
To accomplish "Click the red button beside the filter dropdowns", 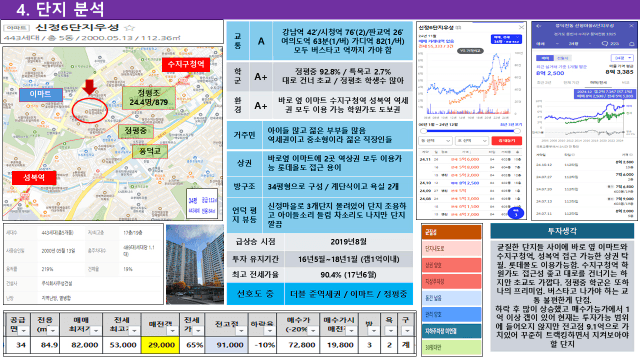I will (507, 141).
